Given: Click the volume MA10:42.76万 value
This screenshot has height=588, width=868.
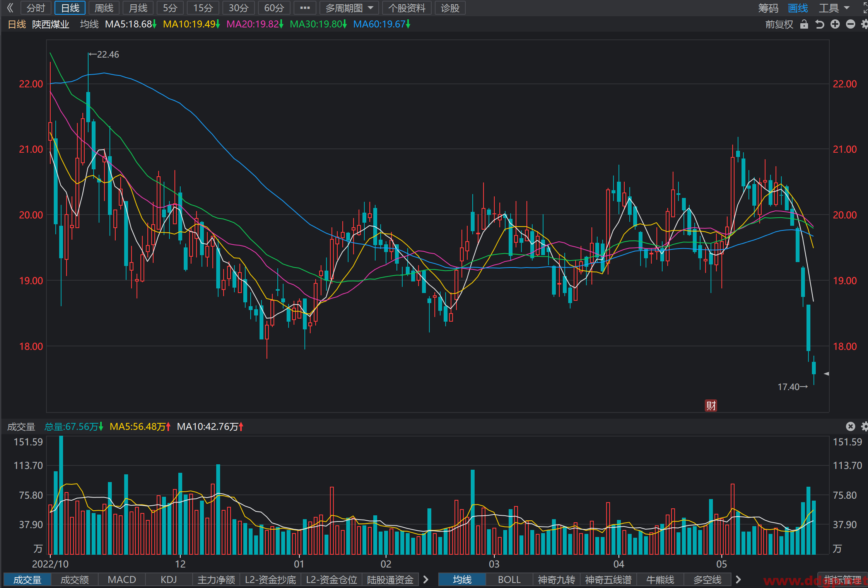Looking at the screenshot, I should tap(210, 427).
